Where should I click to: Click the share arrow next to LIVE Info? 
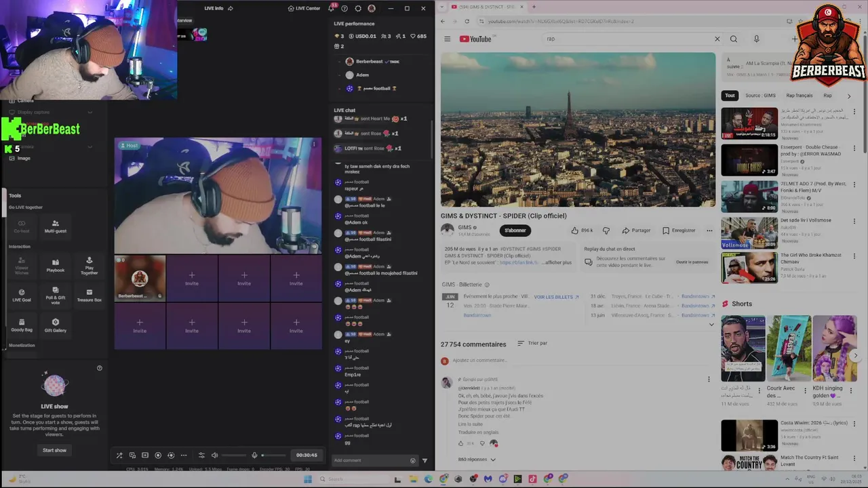click(x=231, y=8)
